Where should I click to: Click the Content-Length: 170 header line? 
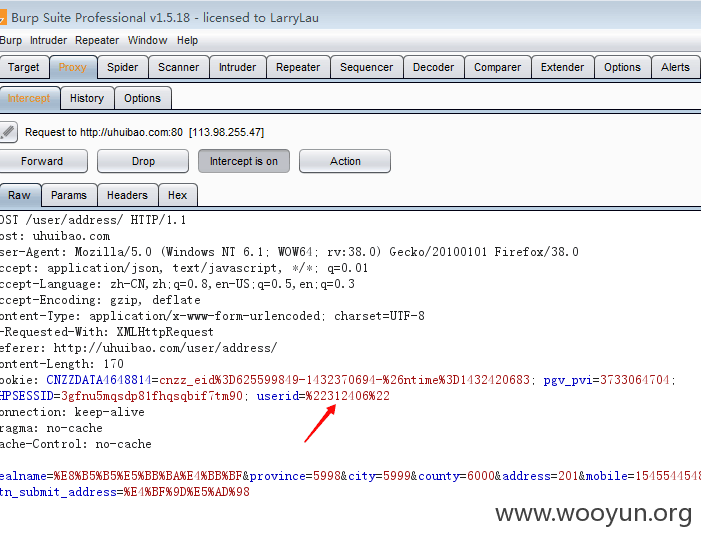(x=62, y=364)
